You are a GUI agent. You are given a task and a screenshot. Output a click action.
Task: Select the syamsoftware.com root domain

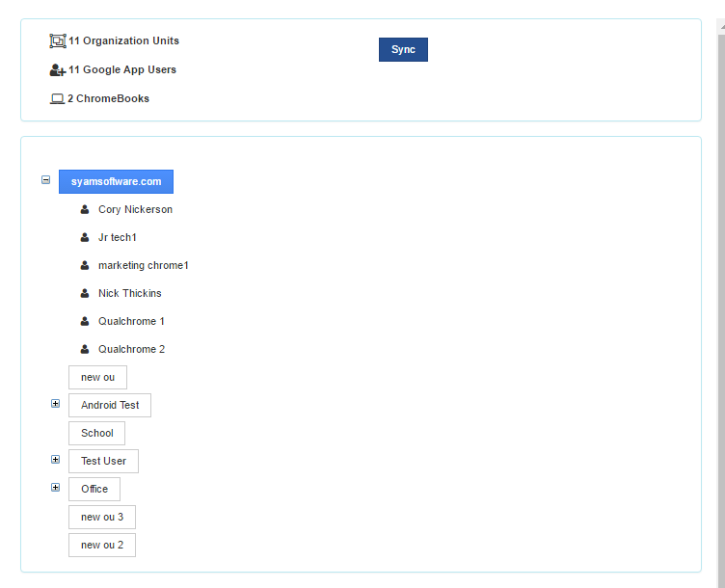click(x=116, y=181)
